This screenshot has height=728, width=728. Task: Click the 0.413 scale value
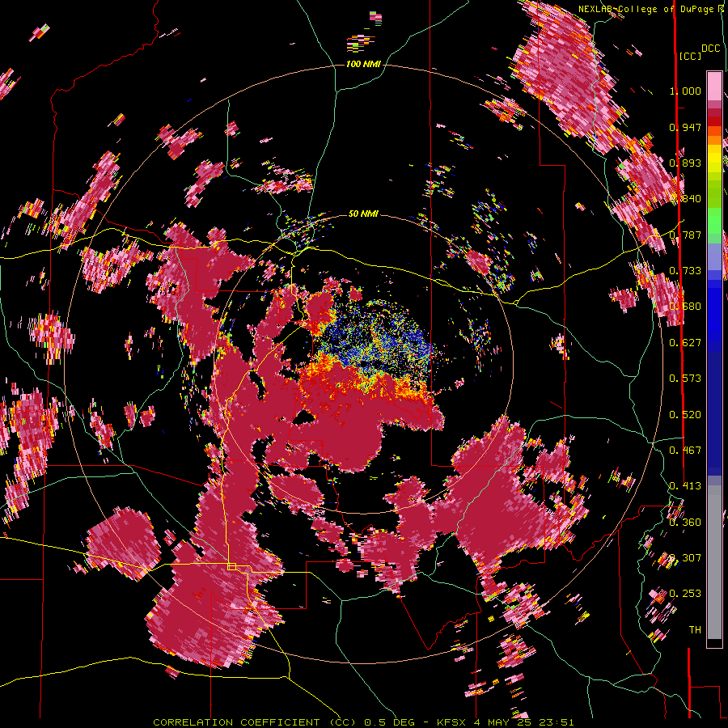point(685,485)
